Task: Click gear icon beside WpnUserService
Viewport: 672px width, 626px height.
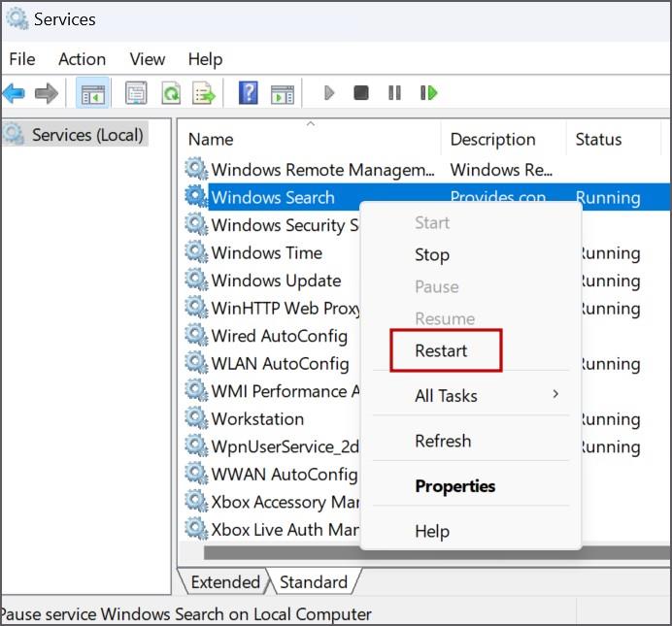Action: click(x=196, y=446)
